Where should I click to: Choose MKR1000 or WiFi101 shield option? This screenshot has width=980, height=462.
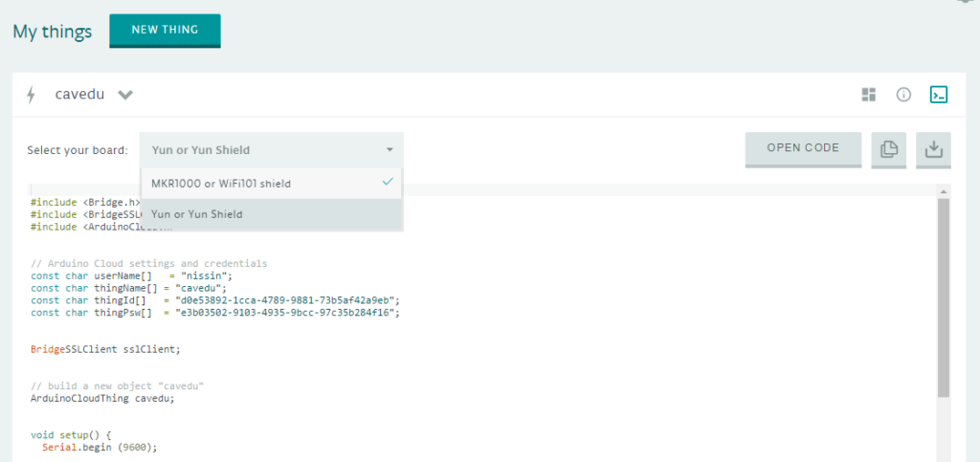click(x=271, y=184)
